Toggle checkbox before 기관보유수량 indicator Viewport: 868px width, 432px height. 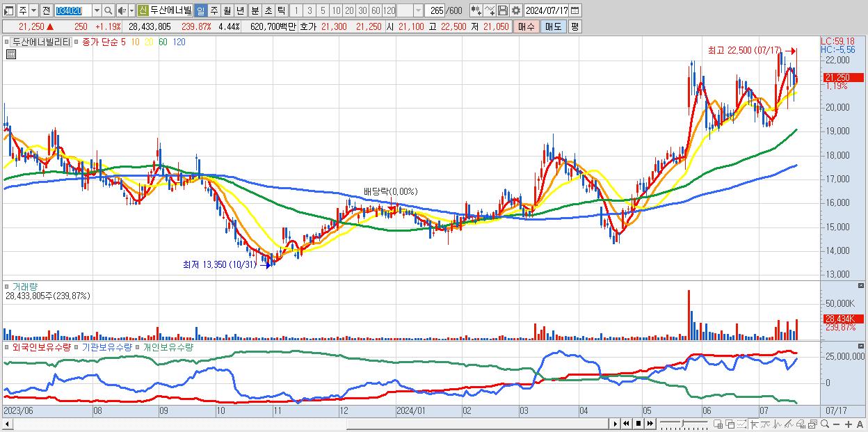[77, 346]
